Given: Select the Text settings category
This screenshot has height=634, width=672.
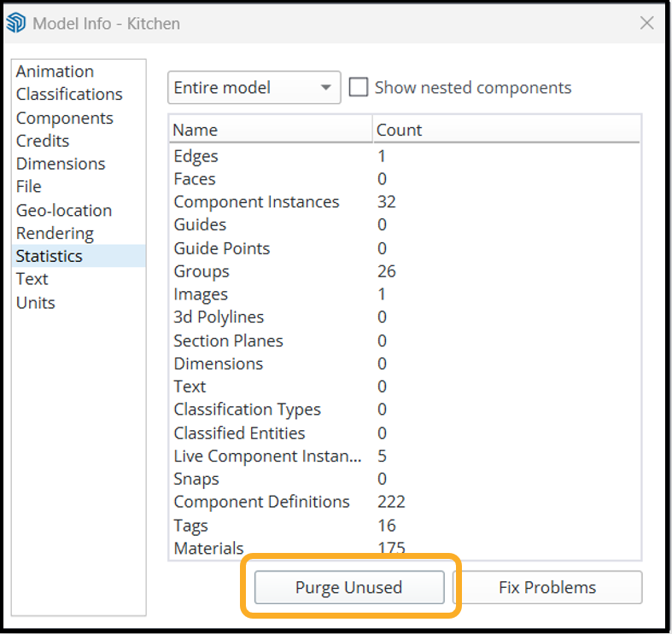Looking at the screenshot, I should click(32, 279).
